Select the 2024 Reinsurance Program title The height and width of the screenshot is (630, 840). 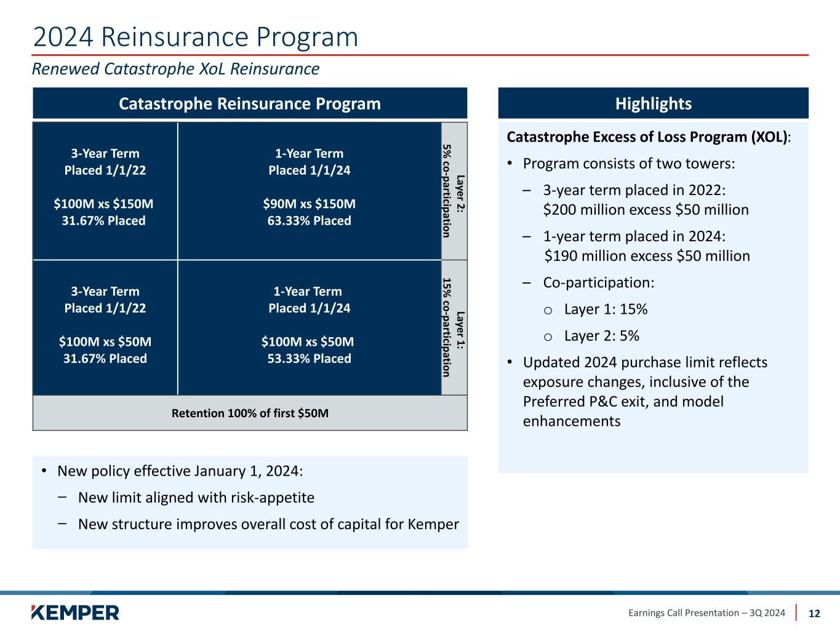(x=196, y=37)
